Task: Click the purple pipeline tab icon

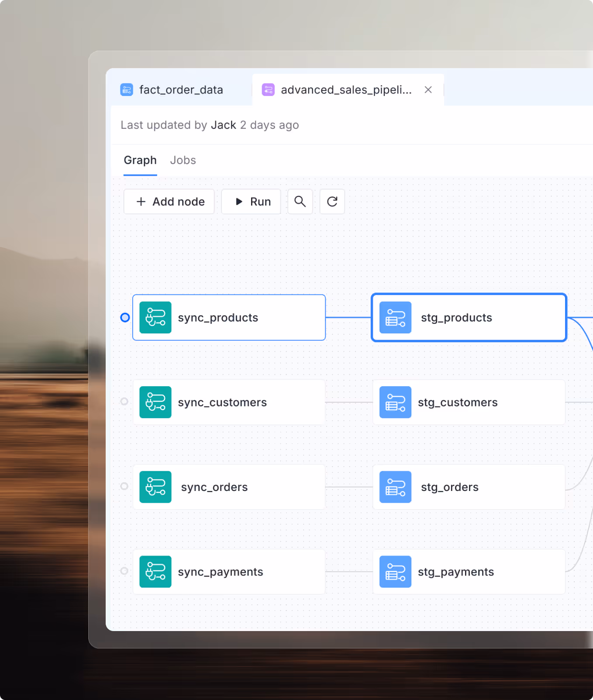Action: coord(268,90)
